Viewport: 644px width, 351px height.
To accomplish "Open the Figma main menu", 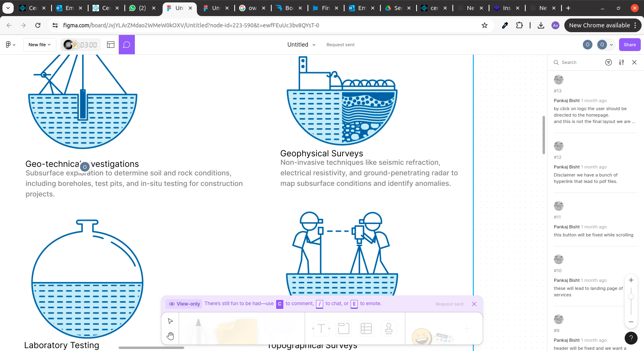I will [10, 45].
